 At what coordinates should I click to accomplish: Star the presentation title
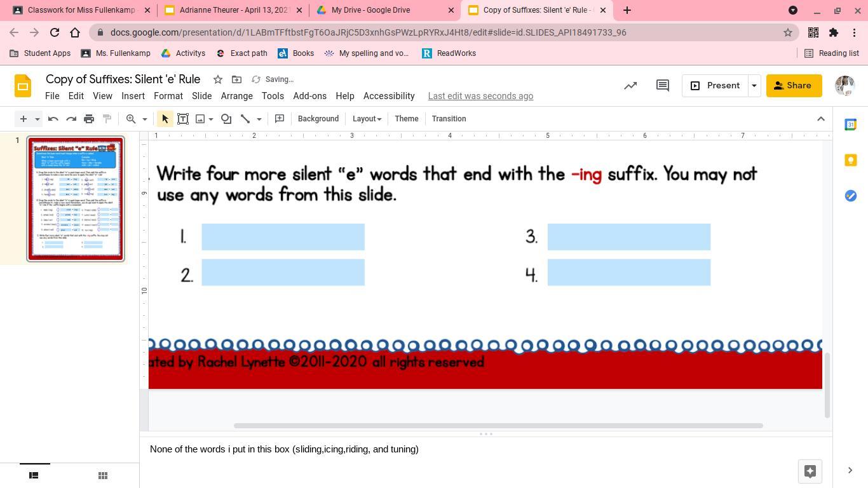pos(218,79)
